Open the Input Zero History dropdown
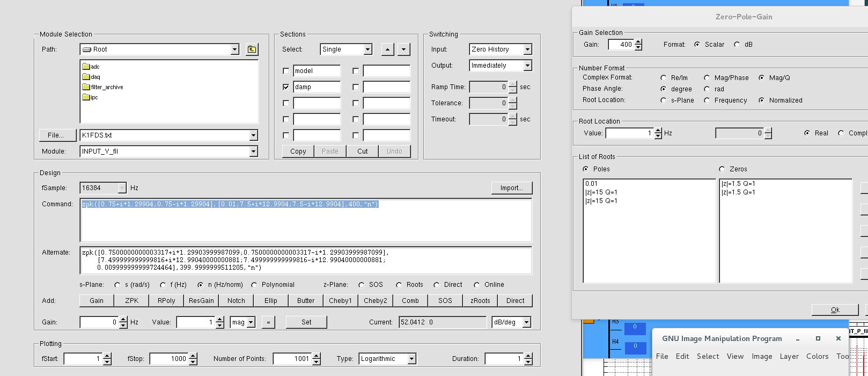The image size is (868, 376). [527, 49]
